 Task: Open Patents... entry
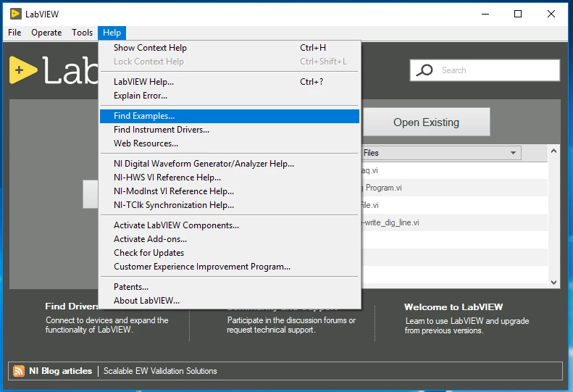230,287
